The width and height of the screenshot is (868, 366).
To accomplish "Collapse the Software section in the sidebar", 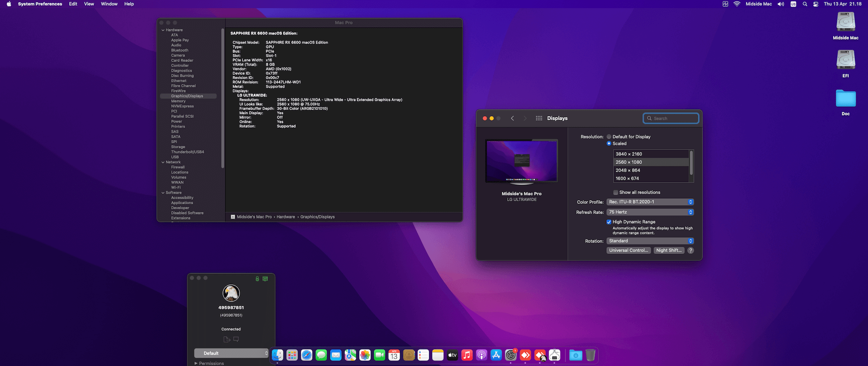I will [x=163, y=193].
